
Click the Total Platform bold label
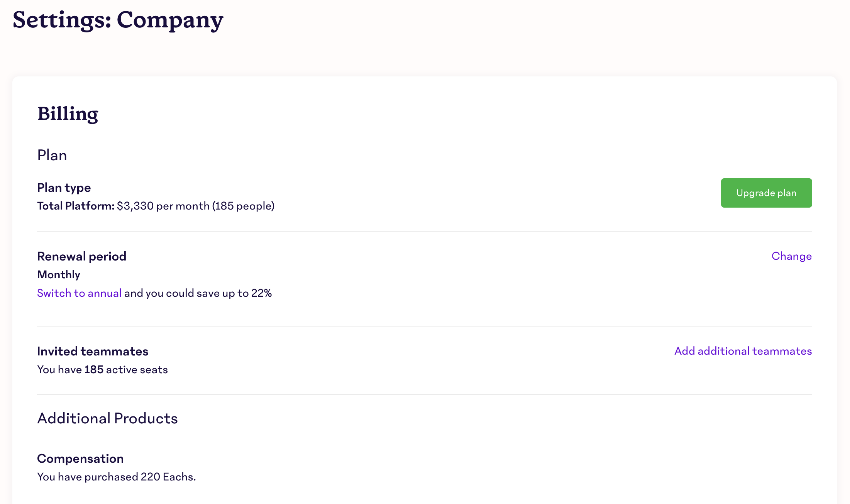coord(76,206)
